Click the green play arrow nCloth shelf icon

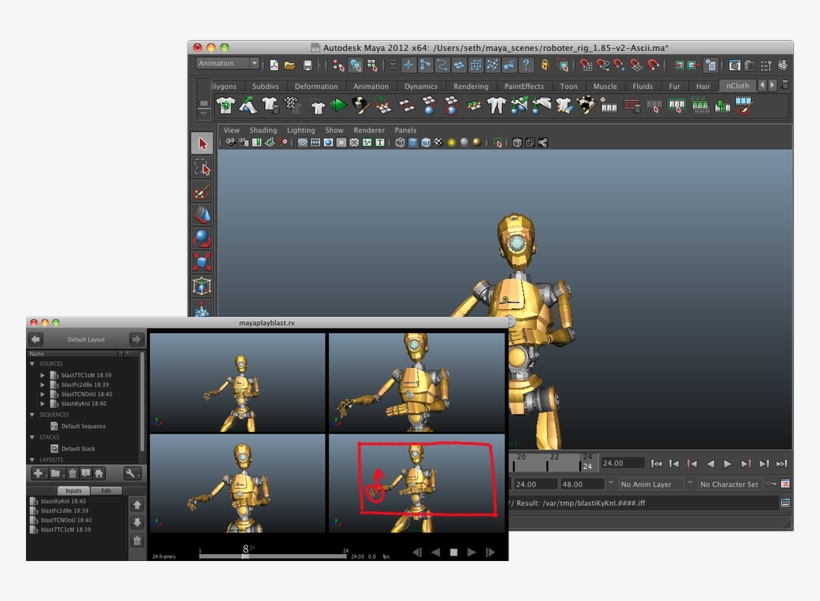(338, 106)
